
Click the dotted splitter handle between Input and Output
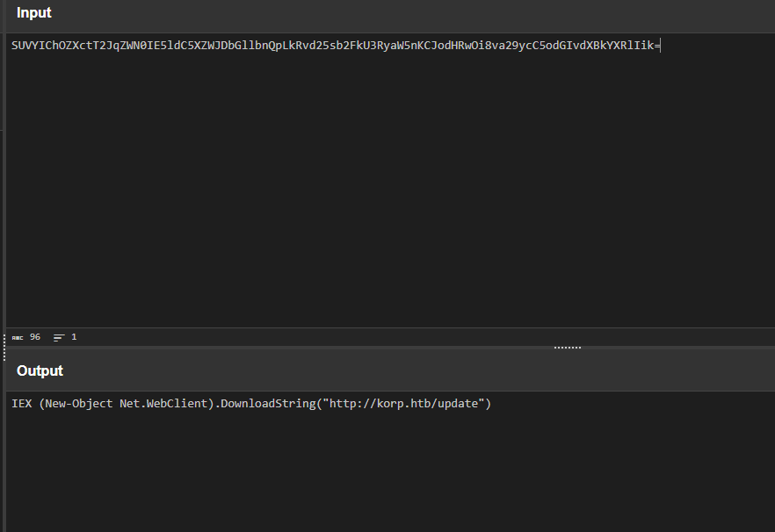point(568,348)
